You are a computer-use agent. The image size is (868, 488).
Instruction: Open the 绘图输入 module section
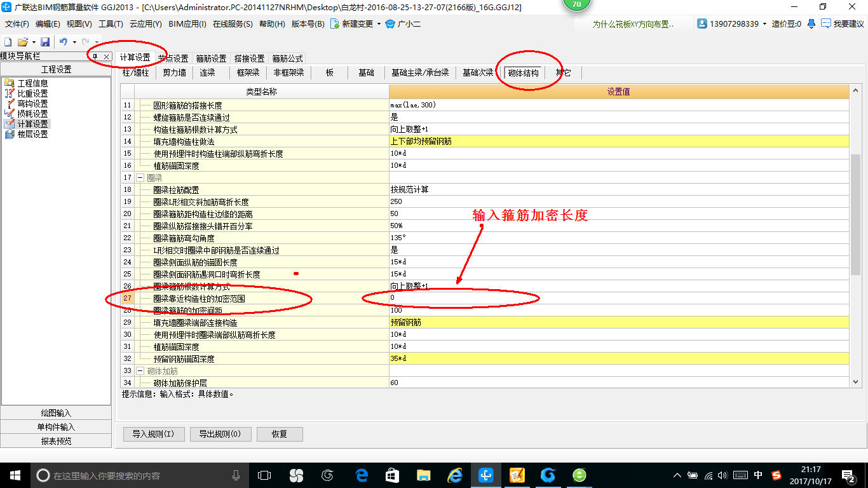tap(56, 414)
